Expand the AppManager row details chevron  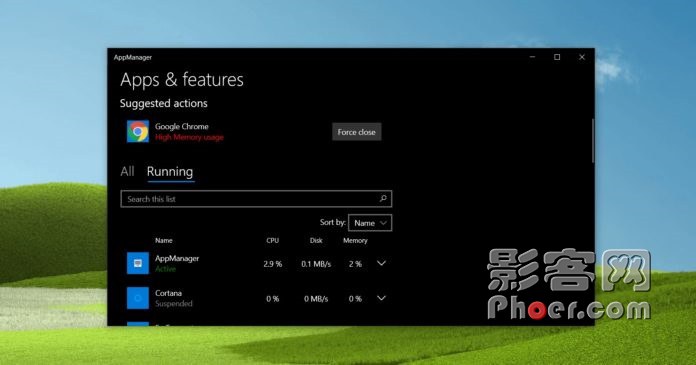[381, 263]
